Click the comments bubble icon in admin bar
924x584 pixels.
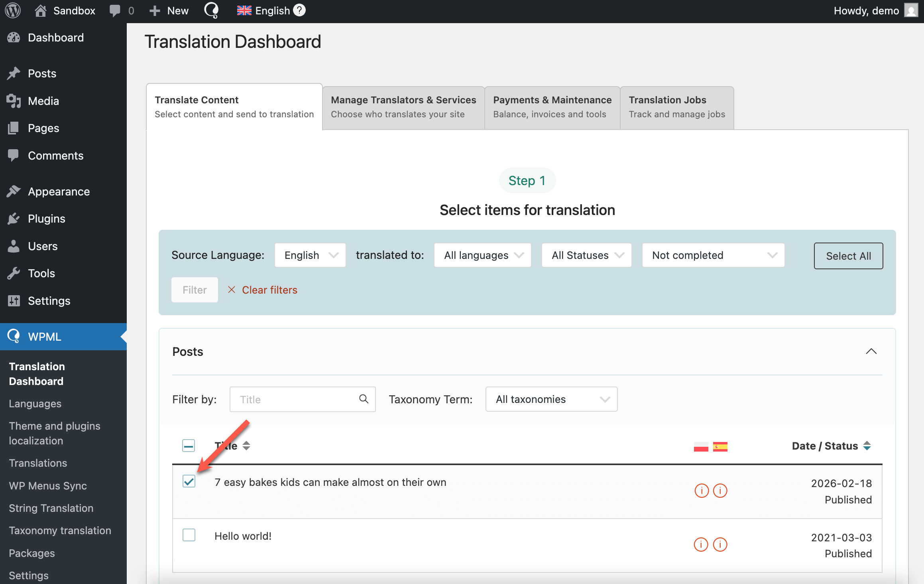tap(115, 11)
